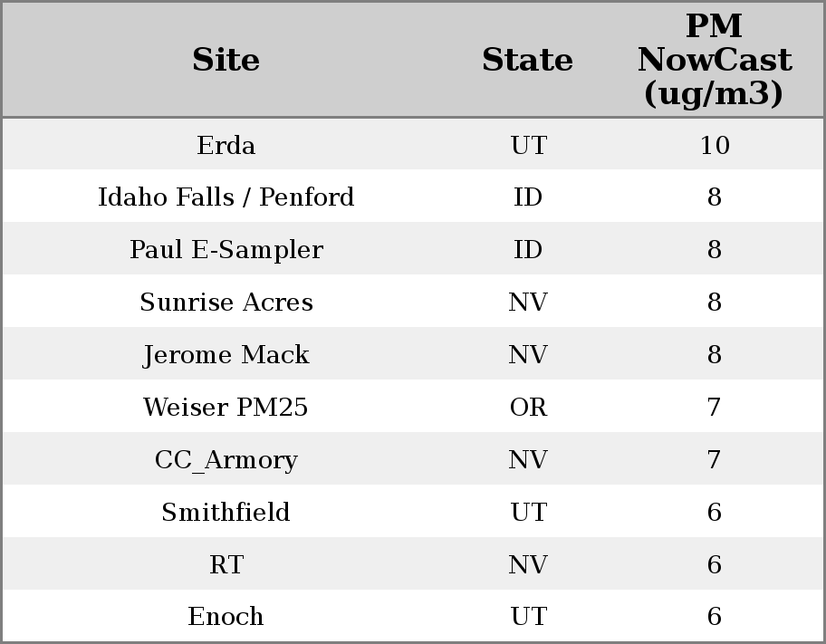Click the State column header
Image resolution: width=826 pixels, height=644 pixels.
(x=527, y=61)
